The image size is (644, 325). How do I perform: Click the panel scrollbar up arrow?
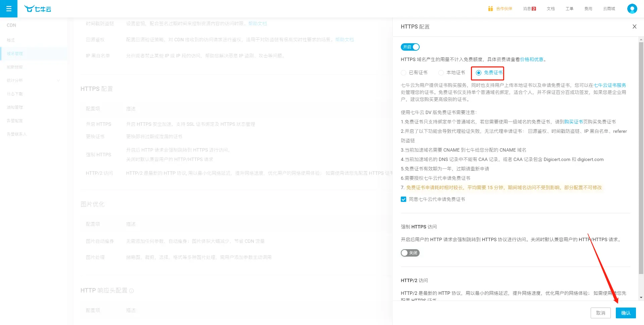(x=641, y=39)
